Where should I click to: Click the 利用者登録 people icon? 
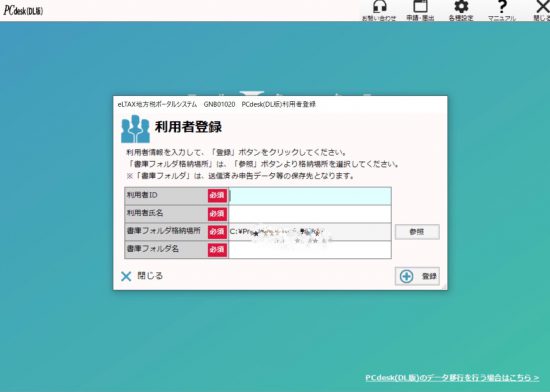[x=135, y=129]
